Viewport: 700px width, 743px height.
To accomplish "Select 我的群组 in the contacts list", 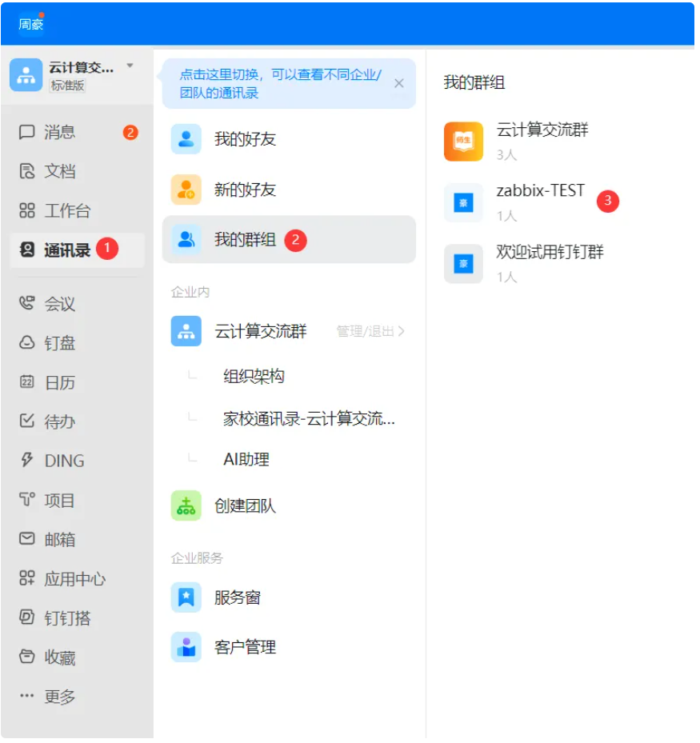I will click(x=245, y=239).
